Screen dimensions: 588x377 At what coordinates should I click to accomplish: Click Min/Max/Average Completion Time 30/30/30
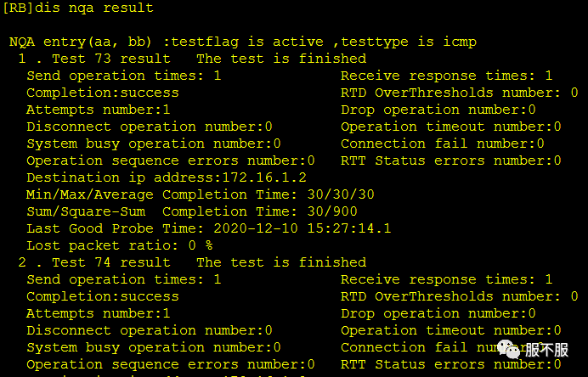tap(200, 194)
